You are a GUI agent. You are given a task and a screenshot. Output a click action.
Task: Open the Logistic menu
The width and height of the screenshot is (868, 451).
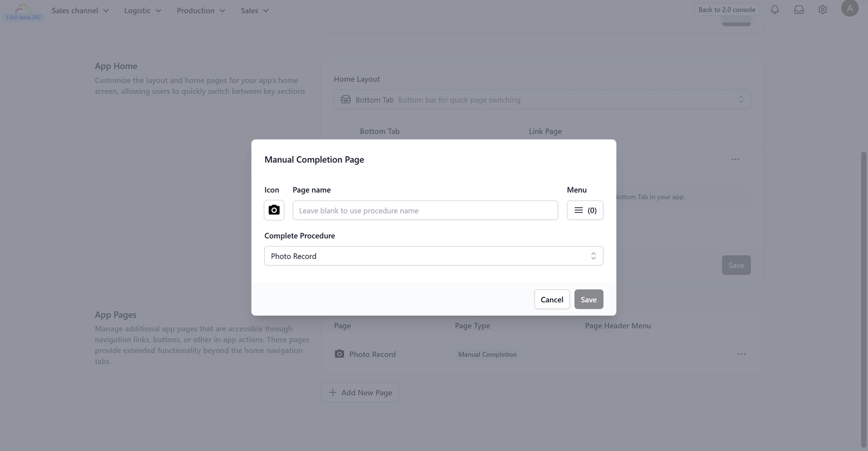pyautogui.click(x=142, y=10)
